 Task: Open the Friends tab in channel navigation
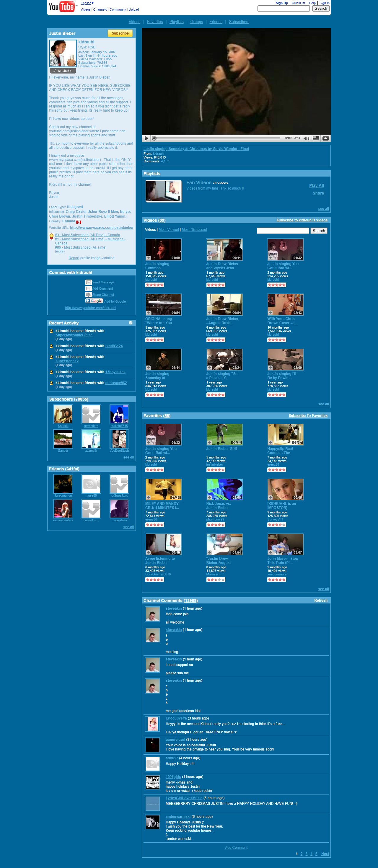click(x=216, y=22)
